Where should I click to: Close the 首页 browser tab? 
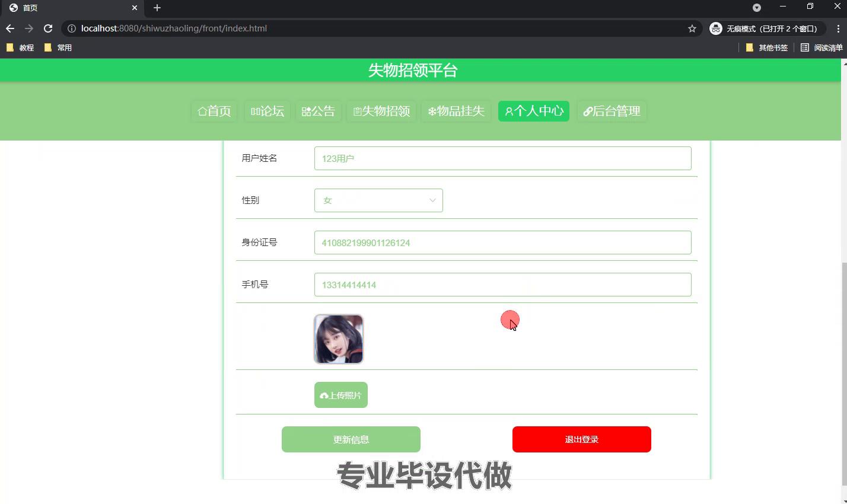135,8
